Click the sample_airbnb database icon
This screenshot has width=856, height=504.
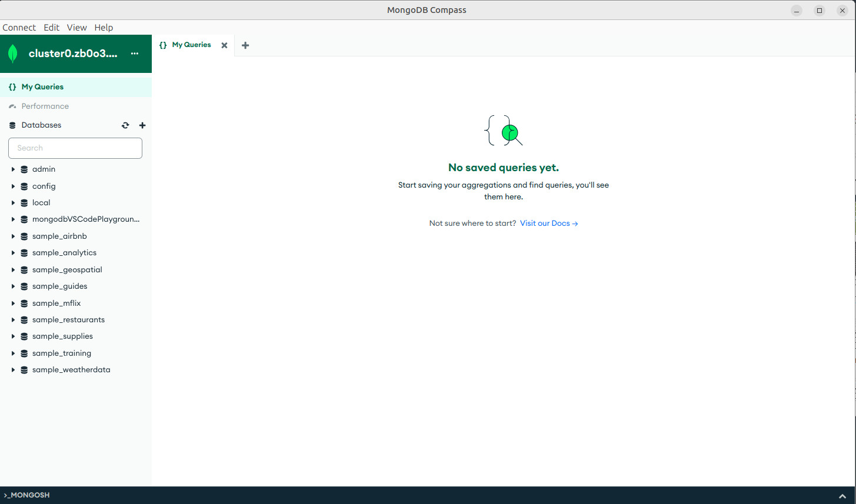[24, 236]
